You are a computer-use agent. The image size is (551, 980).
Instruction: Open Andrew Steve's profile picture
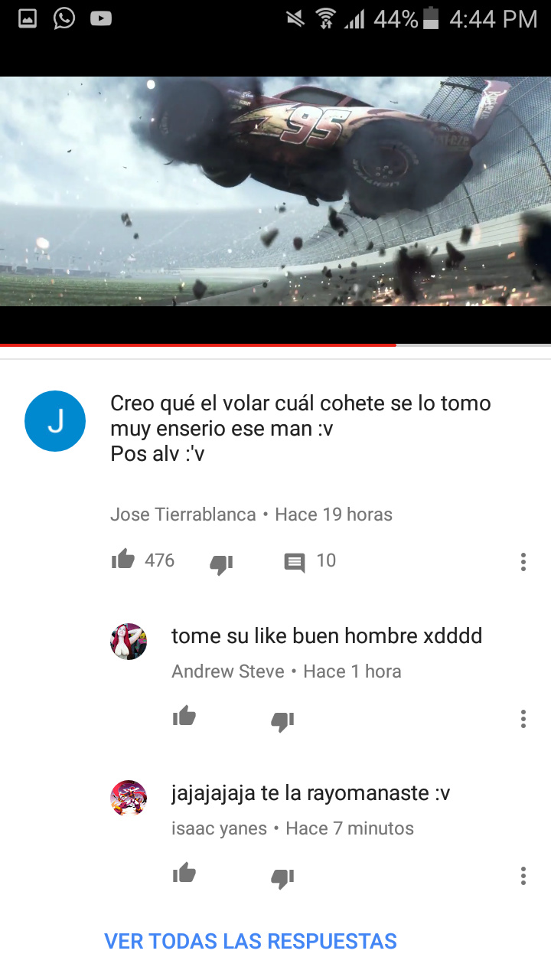(129, 642)
